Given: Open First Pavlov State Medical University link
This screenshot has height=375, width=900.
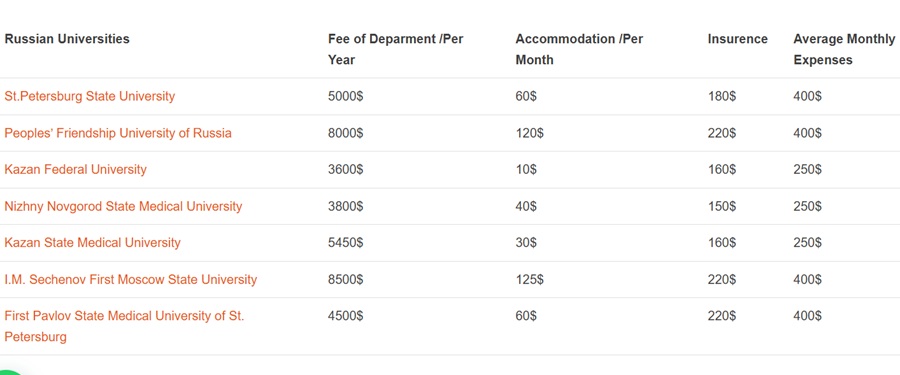Looking at the screenshot, I should (125, 326).
